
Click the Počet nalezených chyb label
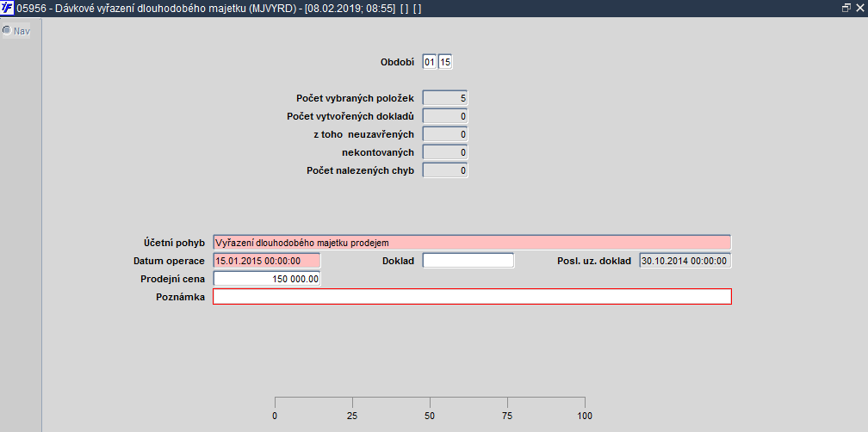point(360,170)
